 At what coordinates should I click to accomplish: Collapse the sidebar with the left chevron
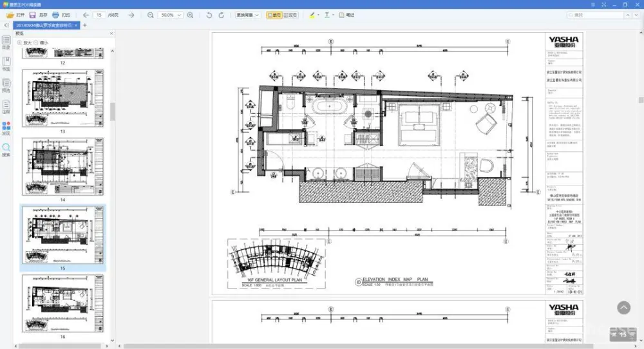6,25
